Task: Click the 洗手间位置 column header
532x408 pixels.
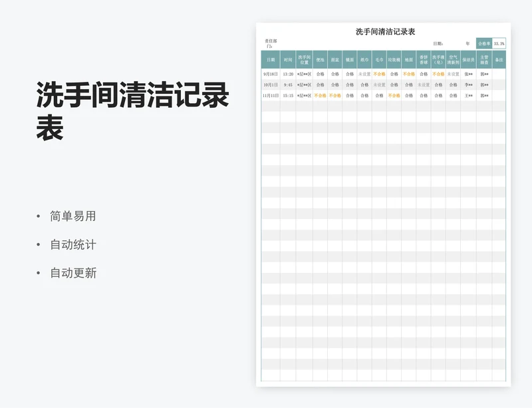Action: coord(305,60)
